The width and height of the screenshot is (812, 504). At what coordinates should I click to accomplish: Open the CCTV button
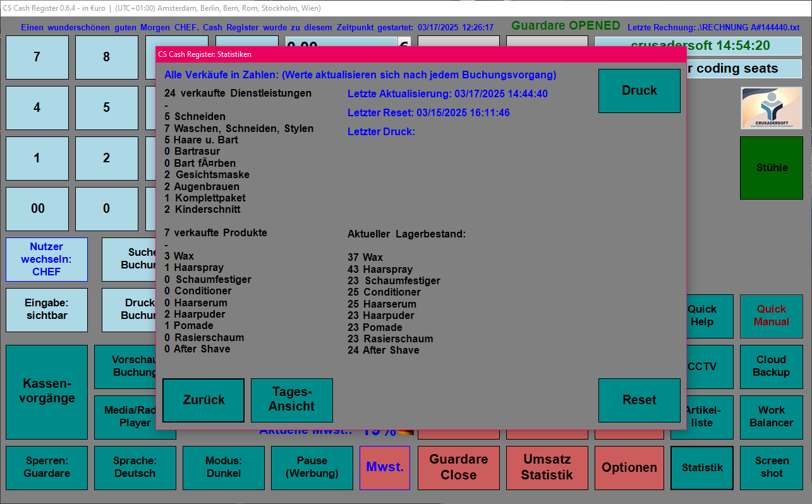[709, 367]
